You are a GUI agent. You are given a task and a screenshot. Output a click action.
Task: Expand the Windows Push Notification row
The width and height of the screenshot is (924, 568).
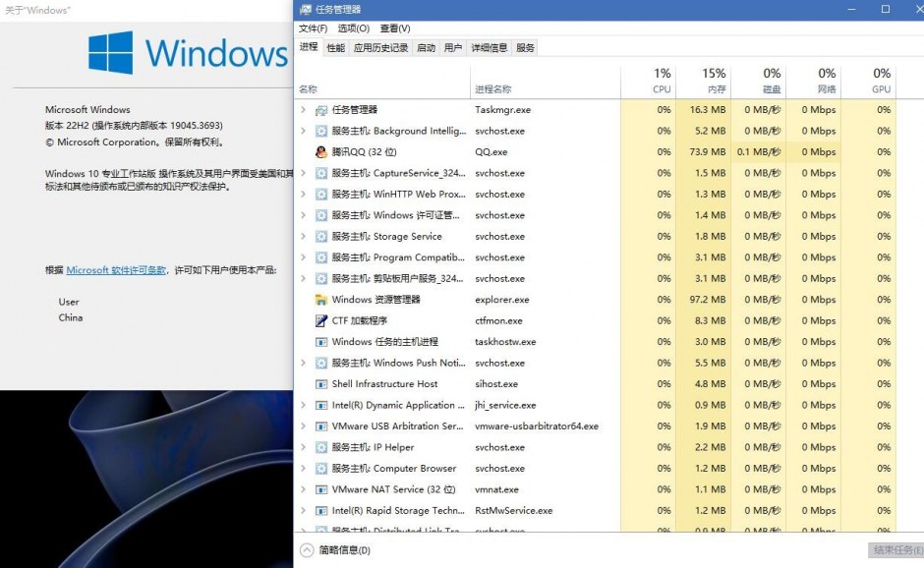pyautogui.click(x=303, y=363)
